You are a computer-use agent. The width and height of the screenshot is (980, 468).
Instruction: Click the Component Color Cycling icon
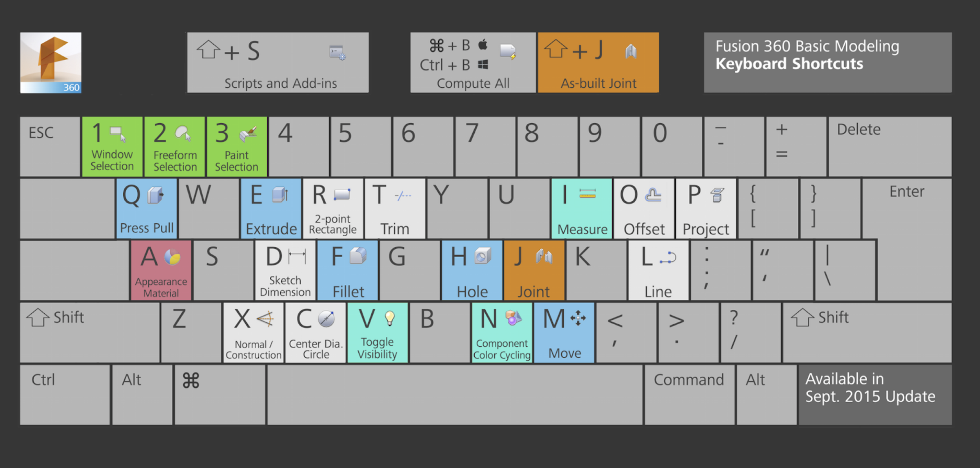tap(513, 318)
